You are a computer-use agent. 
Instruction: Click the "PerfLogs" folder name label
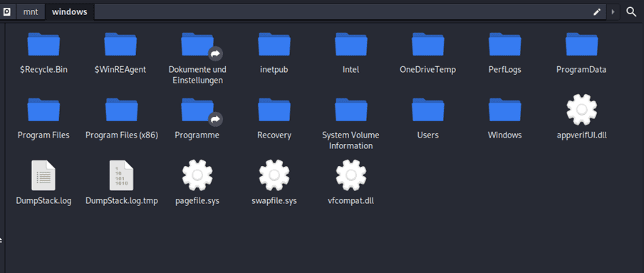[x=505, y=70]
